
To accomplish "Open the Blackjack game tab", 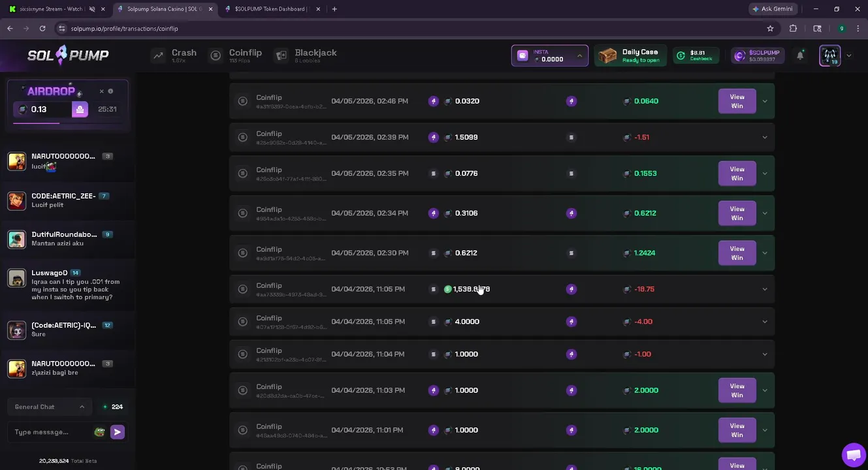I will [306, 55].
